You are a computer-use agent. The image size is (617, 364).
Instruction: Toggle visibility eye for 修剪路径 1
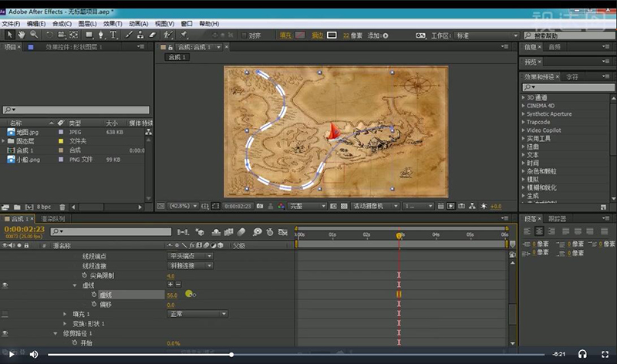[5, 333]
